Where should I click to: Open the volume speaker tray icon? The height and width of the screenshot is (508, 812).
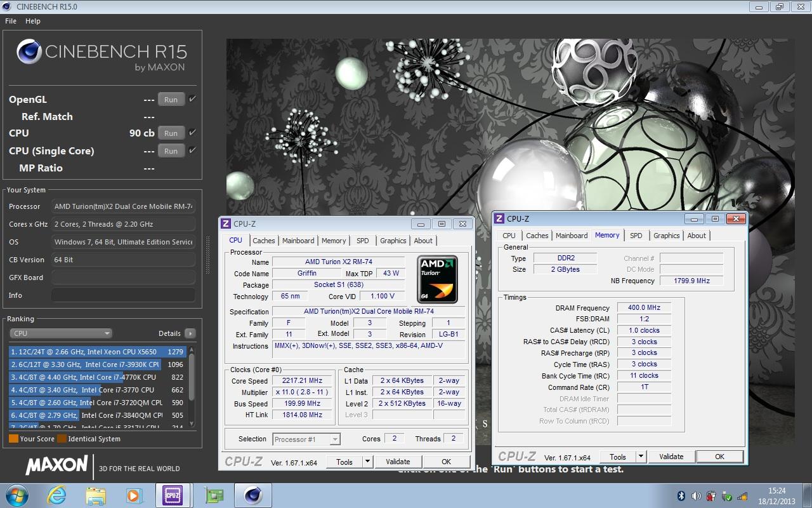pyautogui.click(x=696, y=496)
